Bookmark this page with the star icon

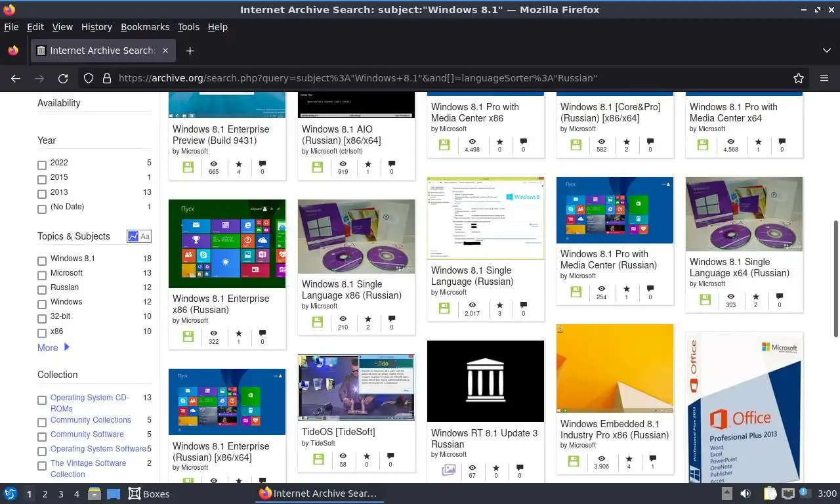[x=799, y=78]
